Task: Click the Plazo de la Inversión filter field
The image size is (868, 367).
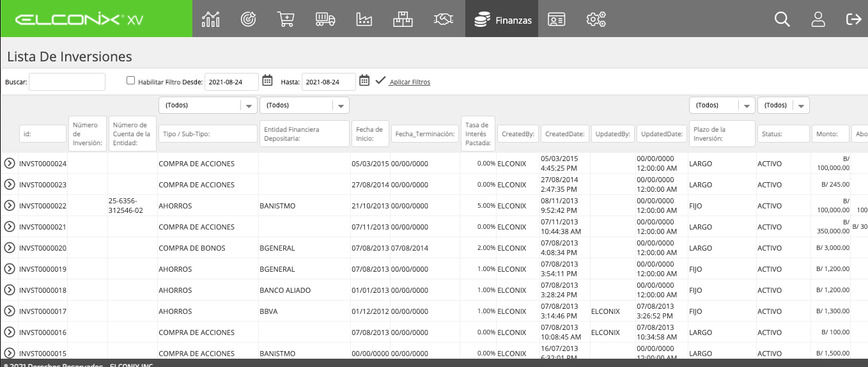Action: coord(722,134)
